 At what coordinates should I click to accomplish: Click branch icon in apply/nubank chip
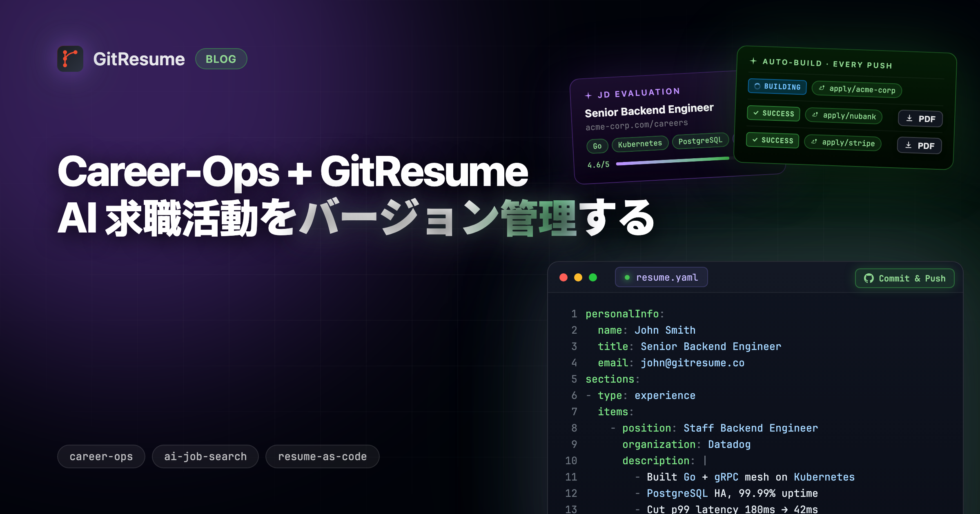point(815,115)
